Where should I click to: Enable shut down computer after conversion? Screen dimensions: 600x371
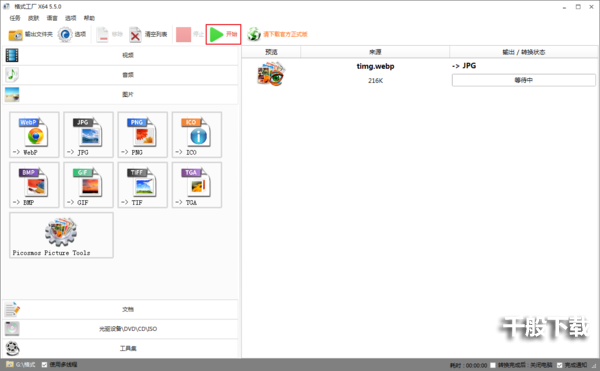pos(493,365)
